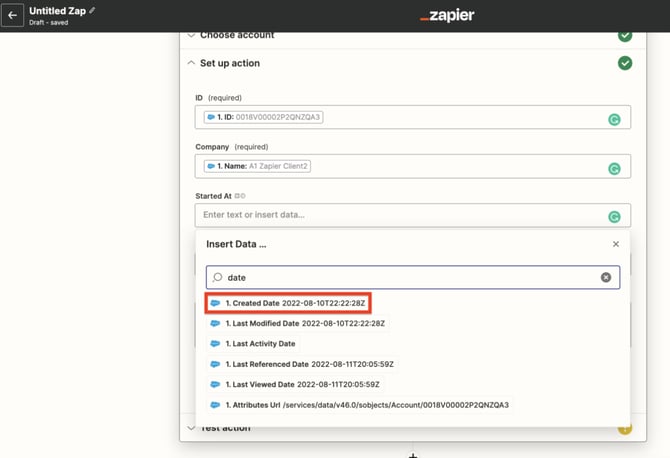Clear the date search text
This screenshot has width=670, height=458.
point(605,277)
